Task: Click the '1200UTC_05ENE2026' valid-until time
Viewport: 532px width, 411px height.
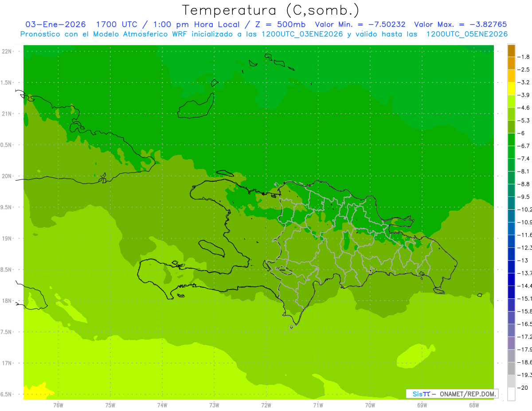Action: (467, 34)
